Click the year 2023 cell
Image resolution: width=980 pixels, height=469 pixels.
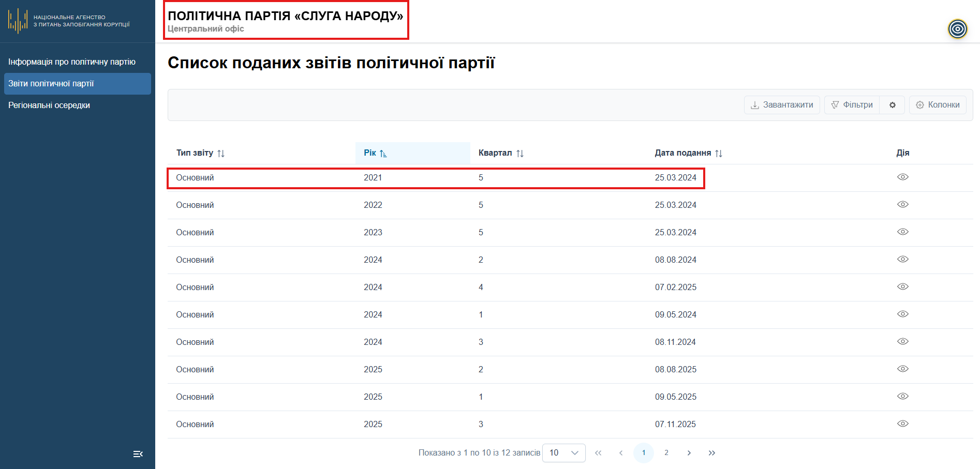coord(373,233)
